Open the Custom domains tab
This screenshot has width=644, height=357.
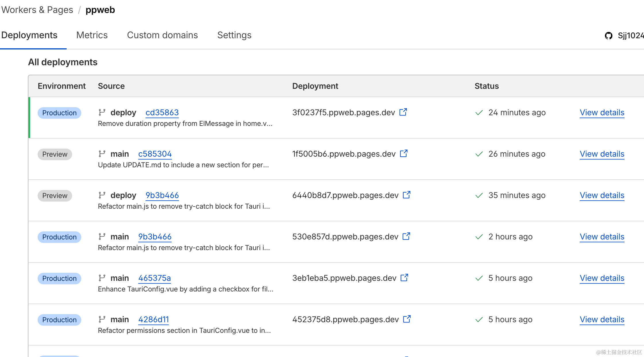click(x=162, y=35)
